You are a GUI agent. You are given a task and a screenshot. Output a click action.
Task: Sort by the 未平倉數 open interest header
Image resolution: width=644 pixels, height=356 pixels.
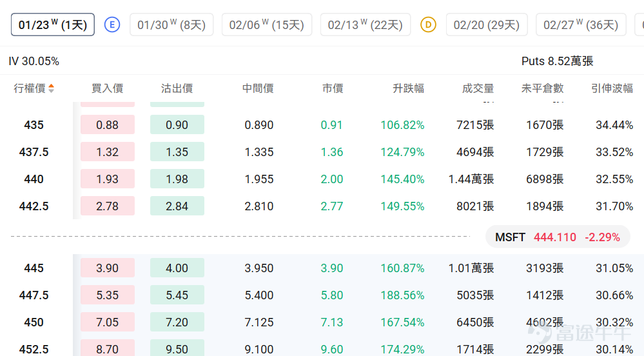pyautogui.click(x=542, y=88)
